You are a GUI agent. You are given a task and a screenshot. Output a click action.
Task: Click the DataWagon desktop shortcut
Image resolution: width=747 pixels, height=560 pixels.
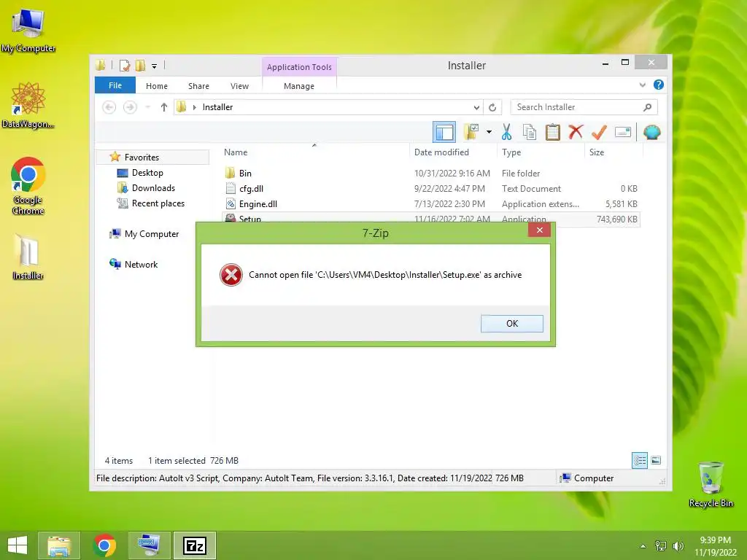[28, 105]
